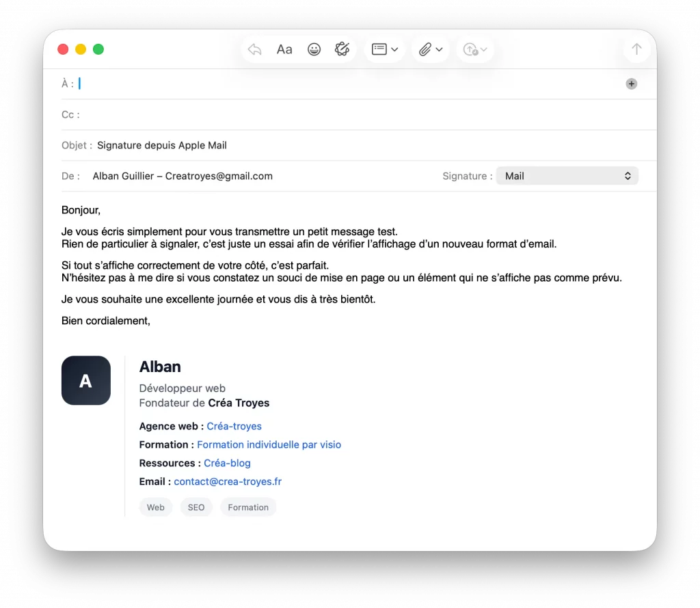Click the contact@crea-troyes.fr email link

tap(228, 481)
